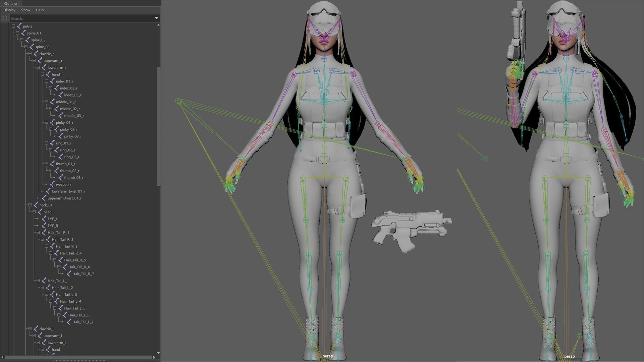Click the ring_01_r joint icon
The width and height of the screenshot is (644, 362).
(52, 143)
